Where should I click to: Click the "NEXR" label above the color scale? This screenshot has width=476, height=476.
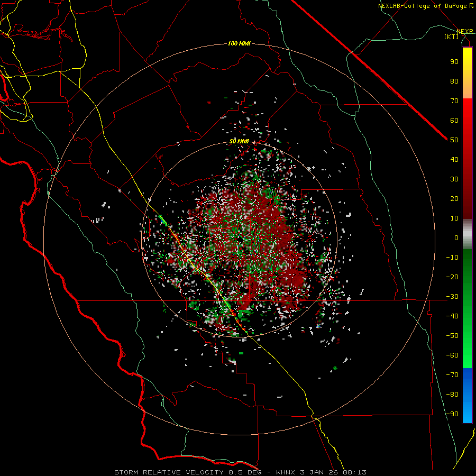pos(465,32)
